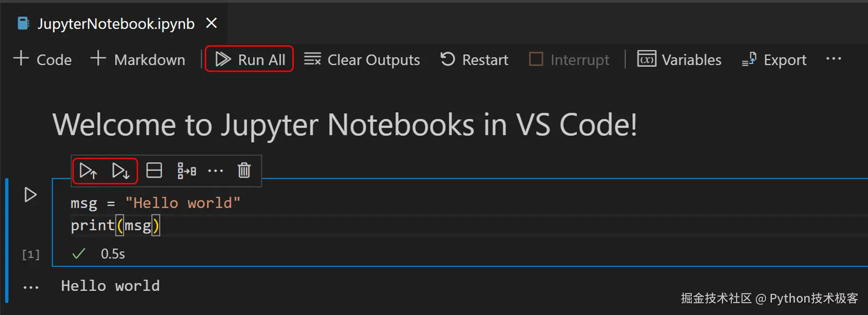
Task: Click the Hello world output text
Action: (110, 286)
